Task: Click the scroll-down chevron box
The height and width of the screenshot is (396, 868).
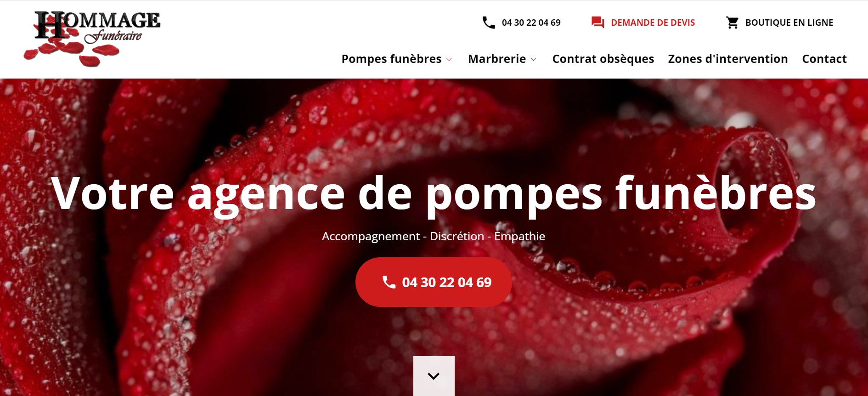Action: tap(434, 376)
